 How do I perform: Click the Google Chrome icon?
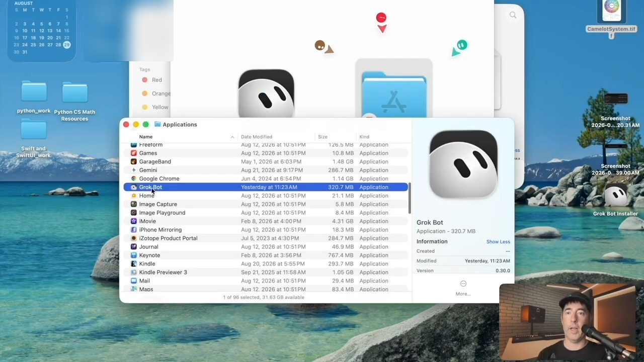click(x=133, y=178)
